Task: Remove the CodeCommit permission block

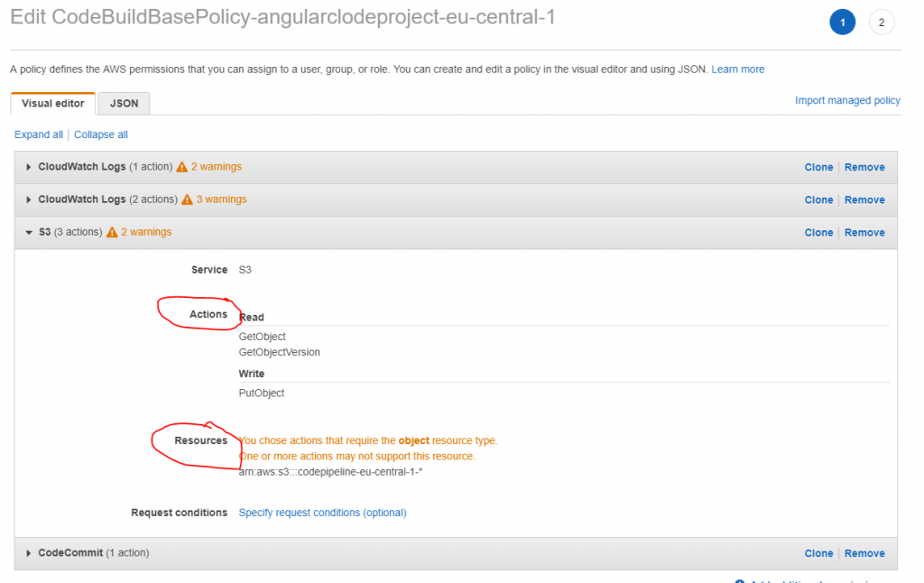Action: click(864, 553)
